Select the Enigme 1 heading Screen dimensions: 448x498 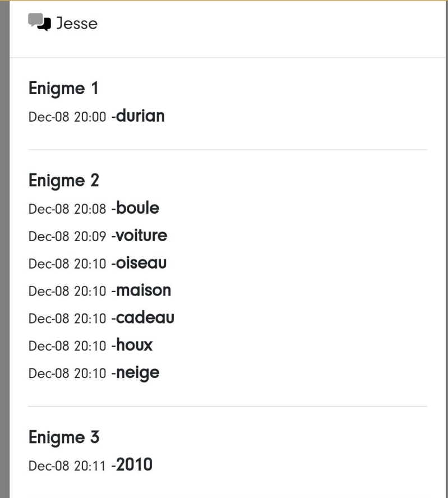[x=63, y=89]
